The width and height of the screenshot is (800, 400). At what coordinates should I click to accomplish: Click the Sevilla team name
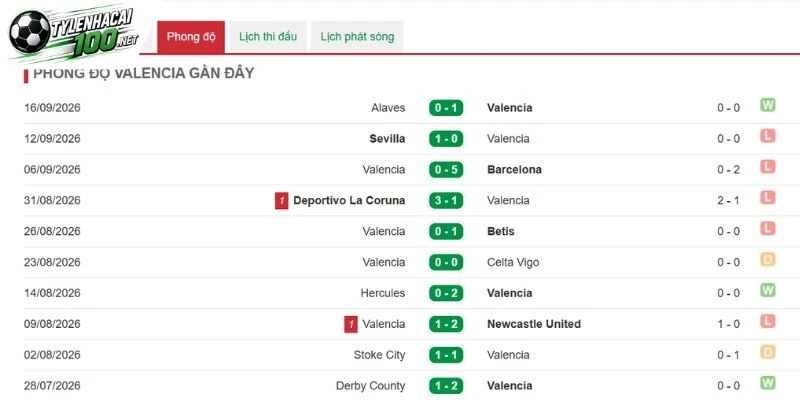(387, 139)
